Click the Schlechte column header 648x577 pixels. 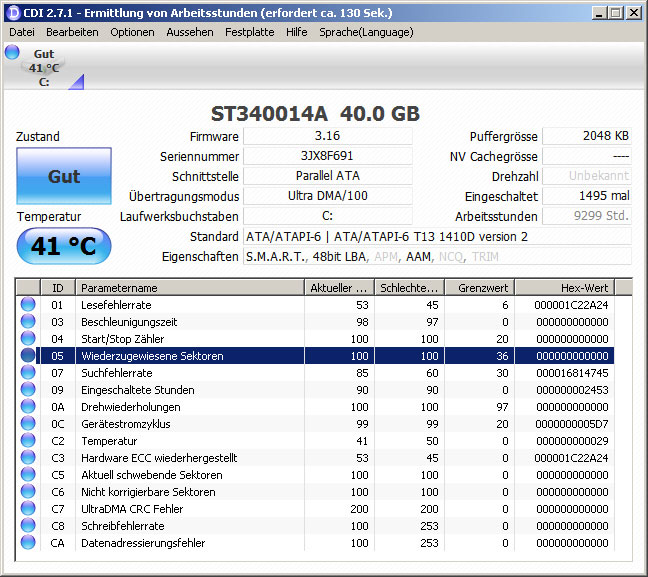409,288
